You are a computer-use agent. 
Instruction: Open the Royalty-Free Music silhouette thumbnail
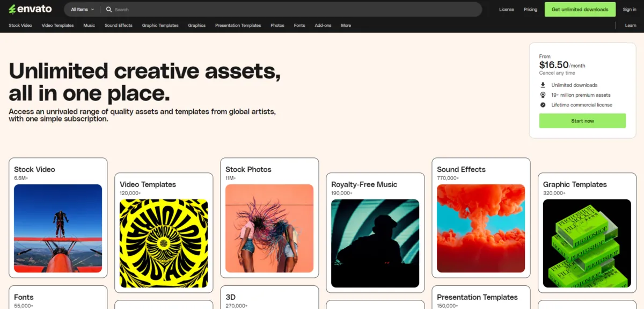tap(375, 243)
